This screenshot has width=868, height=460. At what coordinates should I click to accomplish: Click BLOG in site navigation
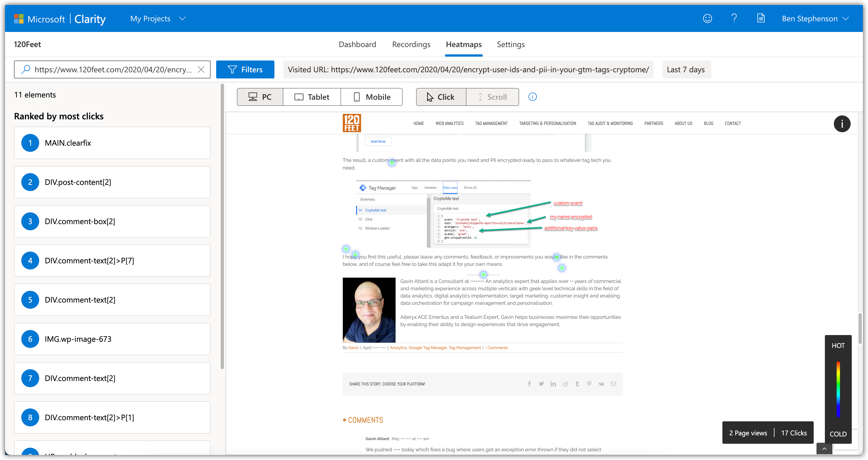pos(708,124)
